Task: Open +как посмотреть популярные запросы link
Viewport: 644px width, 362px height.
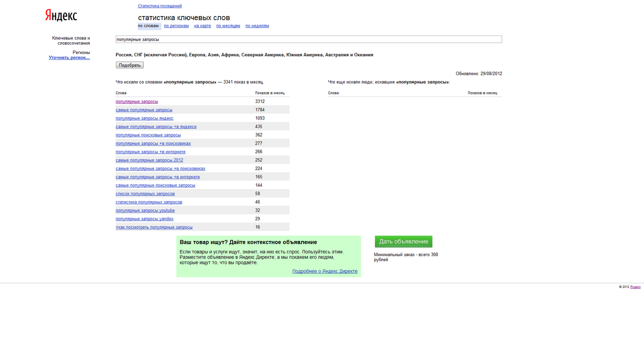Action: point(154,227)
